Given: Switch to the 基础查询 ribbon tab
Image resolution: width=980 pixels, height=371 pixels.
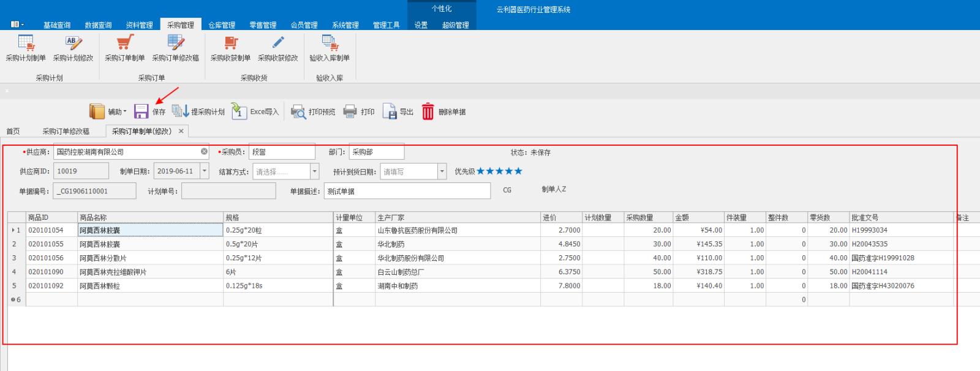Looking at the screenshot, I should coord(57,25).
